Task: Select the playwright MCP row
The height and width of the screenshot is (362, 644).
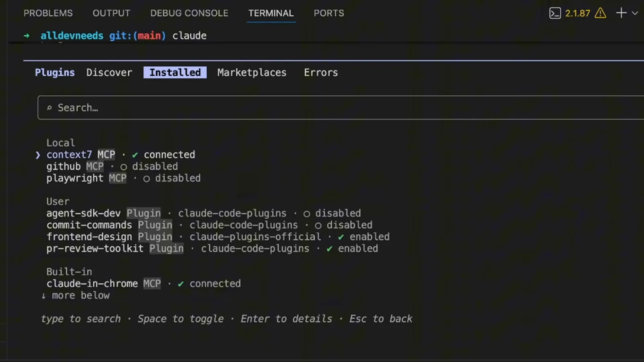Action: point(123,178)
